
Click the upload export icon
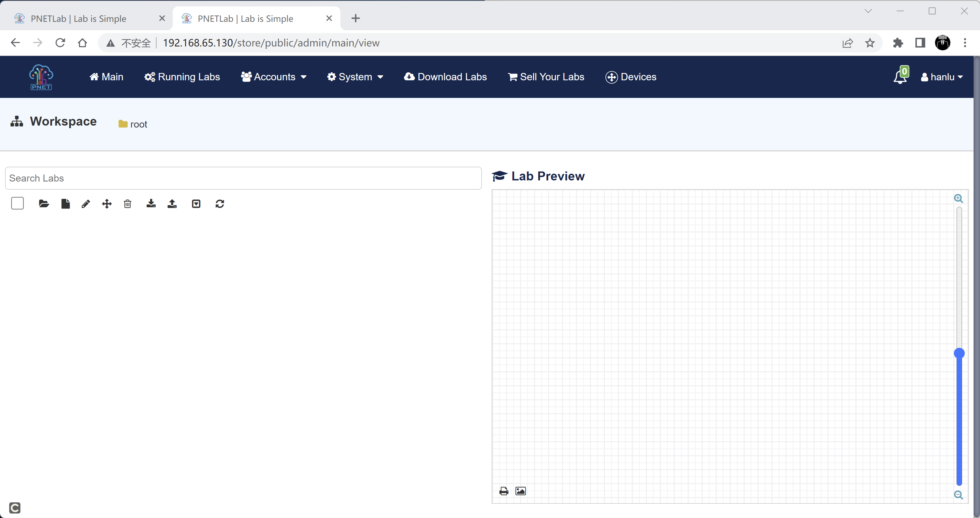(172, 204)
